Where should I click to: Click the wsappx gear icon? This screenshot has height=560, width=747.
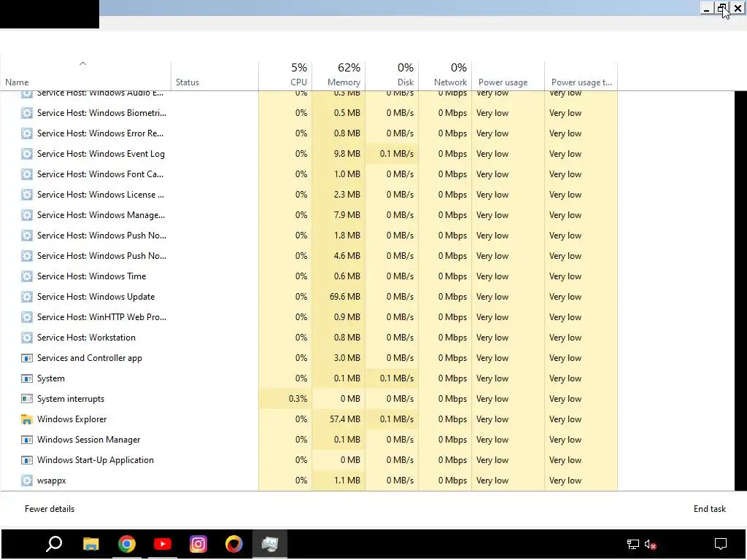(27, 481)
